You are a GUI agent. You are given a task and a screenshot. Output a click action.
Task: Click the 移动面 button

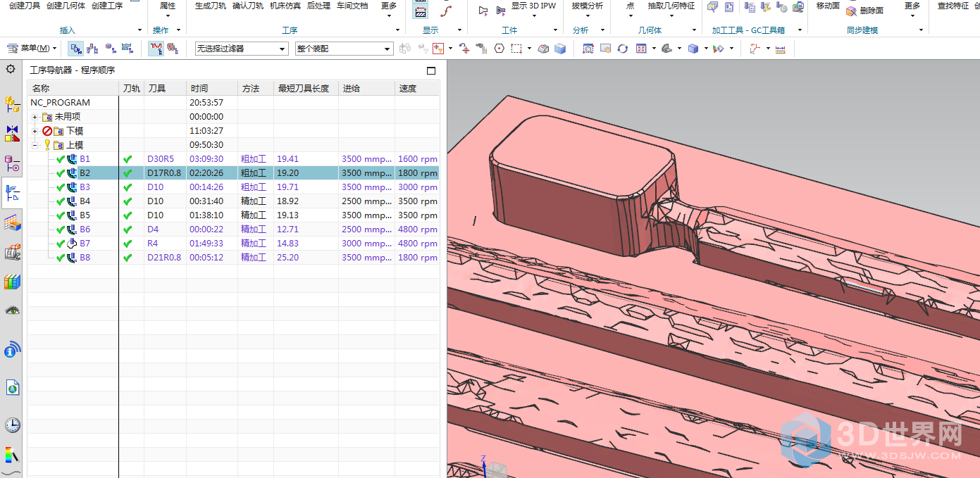[x=828, y=6]
